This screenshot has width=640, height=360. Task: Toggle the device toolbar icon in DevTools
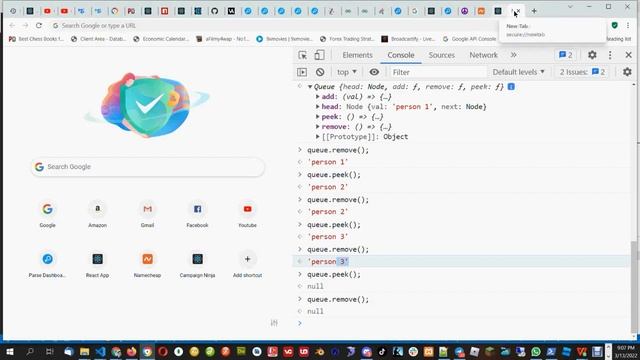[319, 55]
